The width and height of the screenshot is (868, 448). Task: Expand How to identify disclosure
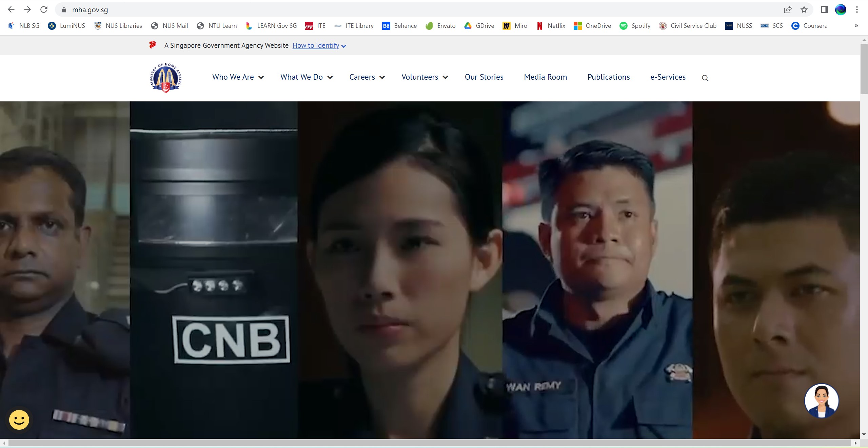coord(319,45)
